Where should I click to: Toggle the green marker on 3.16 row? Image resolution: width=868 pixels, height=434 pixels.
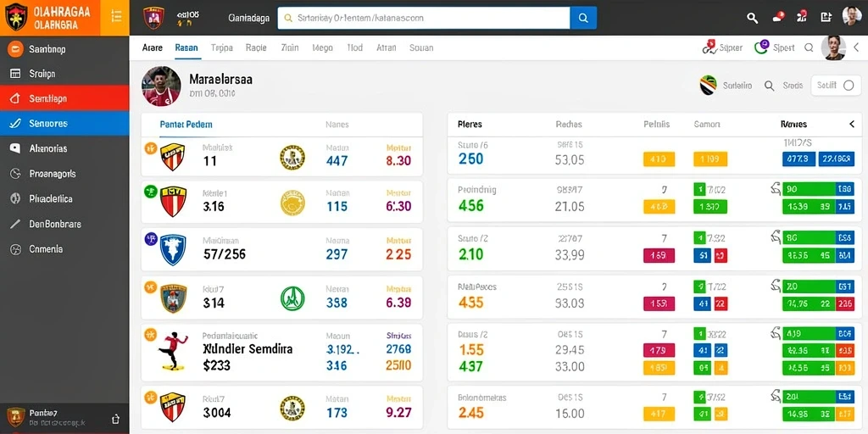[150, 192]
